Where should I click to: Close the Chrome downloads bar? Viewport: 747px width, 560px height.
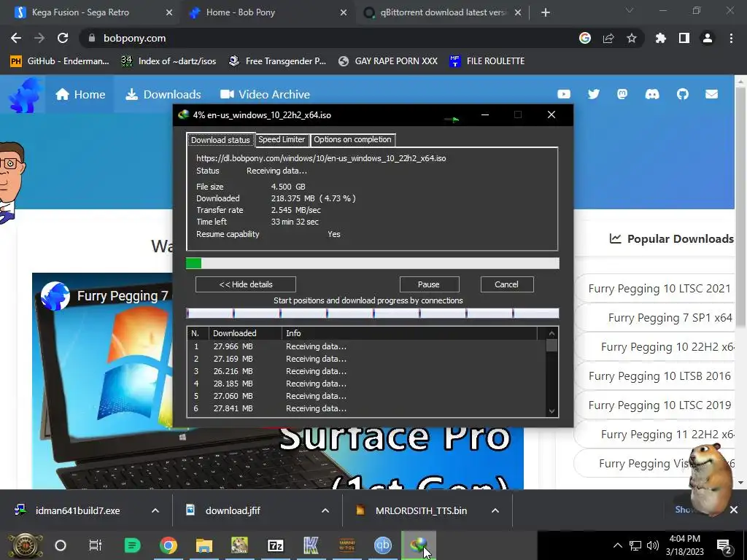click(x=734, y=510)
